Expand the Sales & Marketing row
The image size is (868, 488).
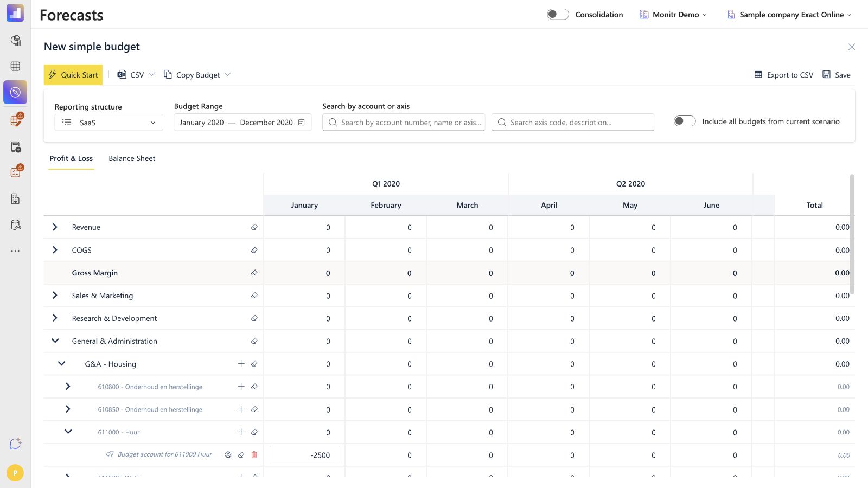55,296
